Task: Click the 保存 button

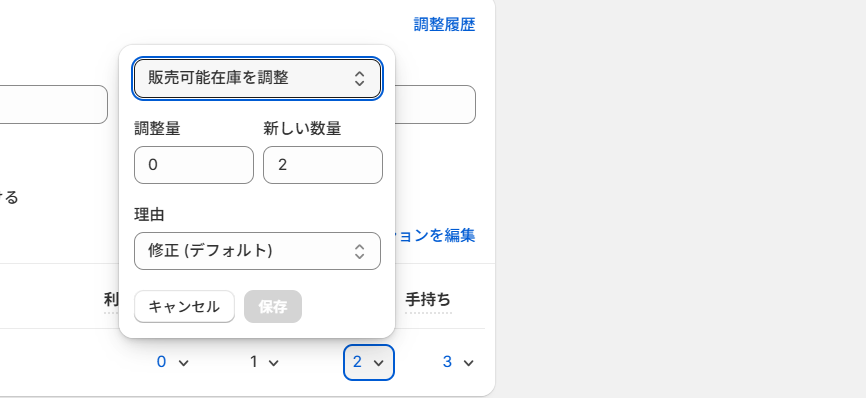Action: tap(273, 306)
